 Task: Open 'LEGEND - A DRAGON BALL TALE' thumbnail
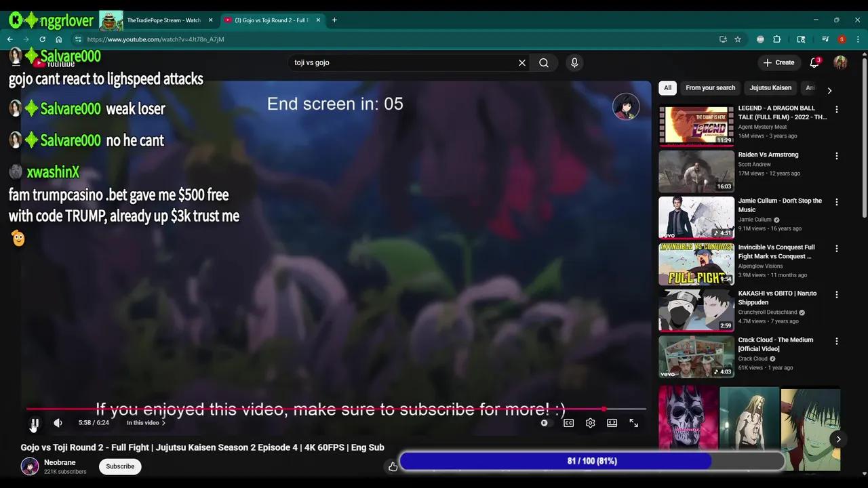pyautogui.click(x=696, y=125)
